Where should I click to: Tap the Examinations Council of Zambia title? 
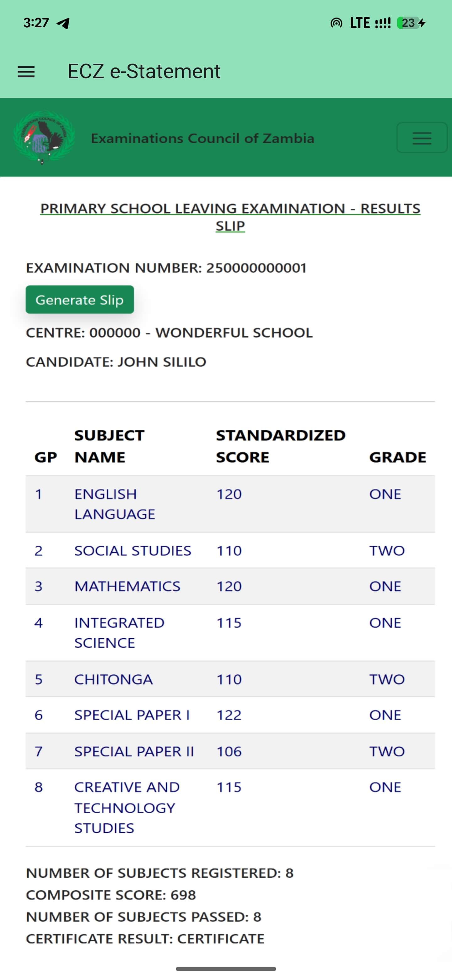(203, 138)
